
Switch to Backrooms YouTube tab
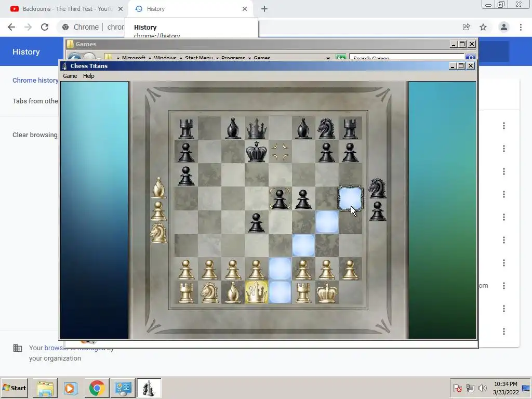[64, 9]
